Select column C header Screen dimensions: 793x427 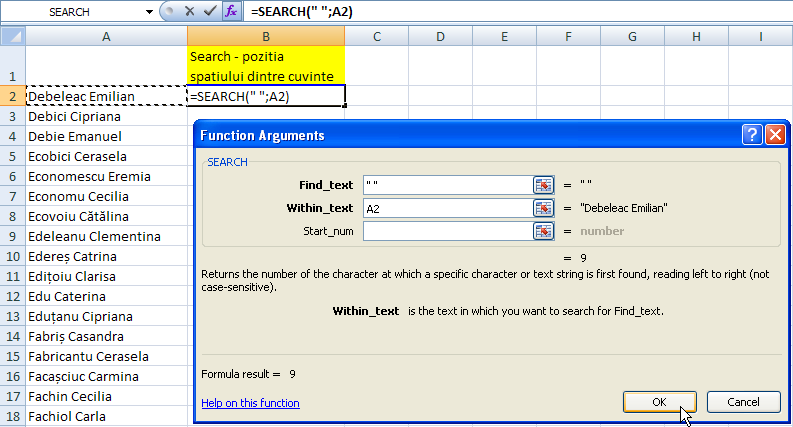coord(377,36)
